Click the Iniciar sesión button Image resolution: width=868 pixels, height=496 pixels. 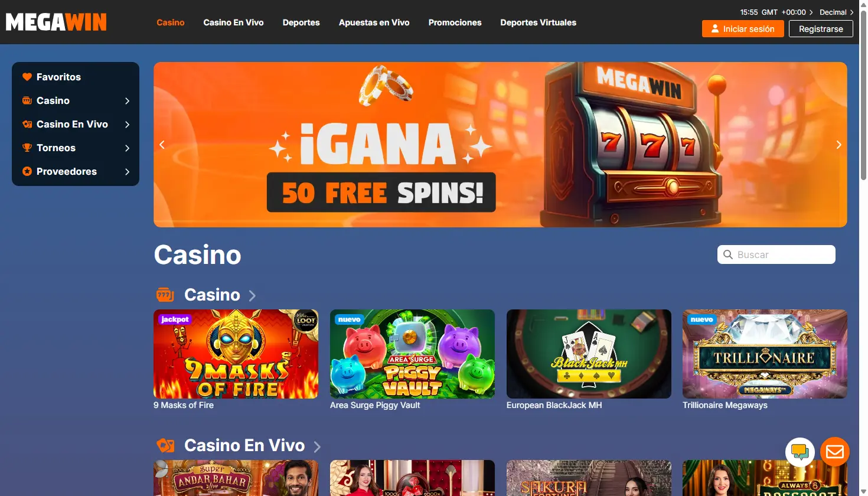click(743, 29)
